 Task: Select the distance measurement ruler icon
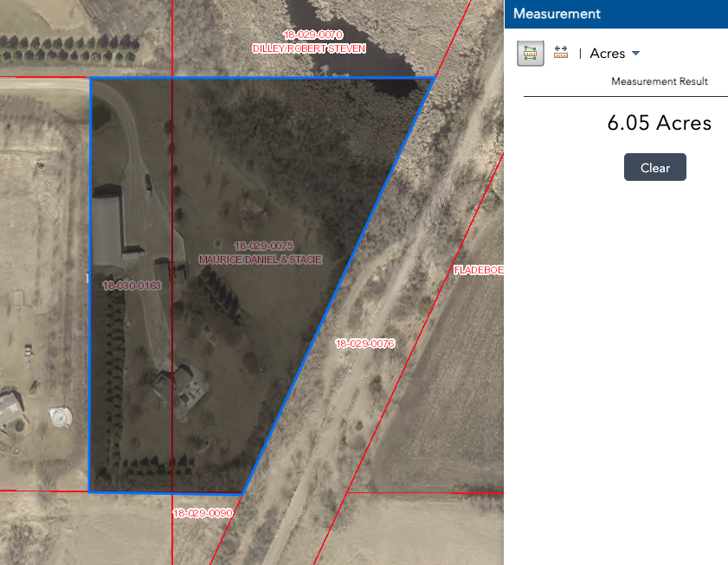(x=561, y=53)
